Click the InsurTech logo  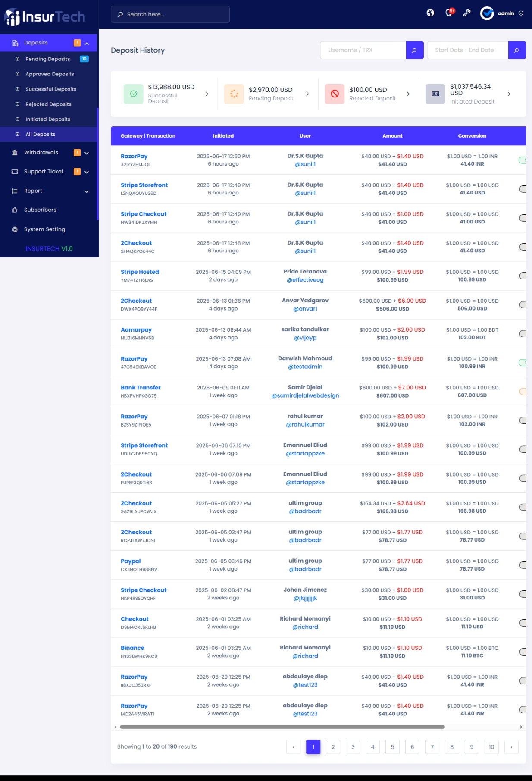click(x=45, y=17)
